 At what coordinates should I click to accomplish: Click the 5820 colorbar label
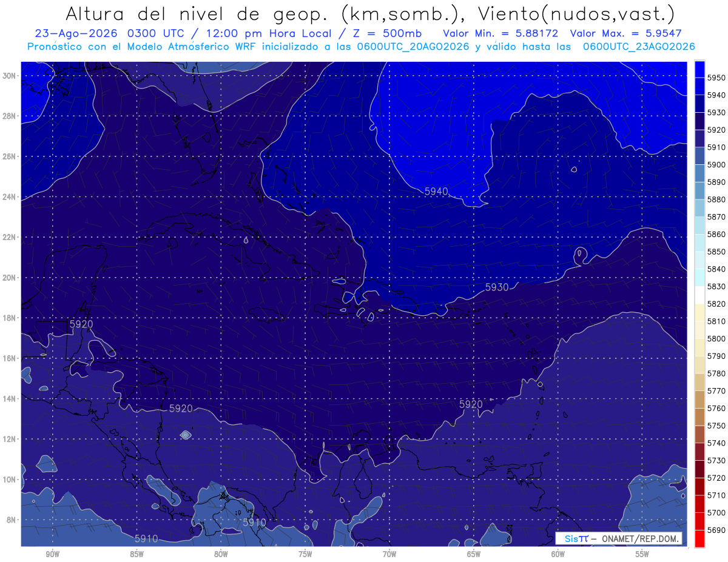[x=716, y=304]
